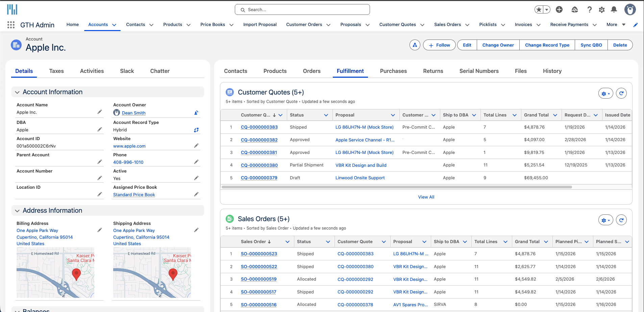The height and width of the screenshot is (312, 644).
Task: Open customer quote CQ-0000000382
Action: [x=259, y=140]
